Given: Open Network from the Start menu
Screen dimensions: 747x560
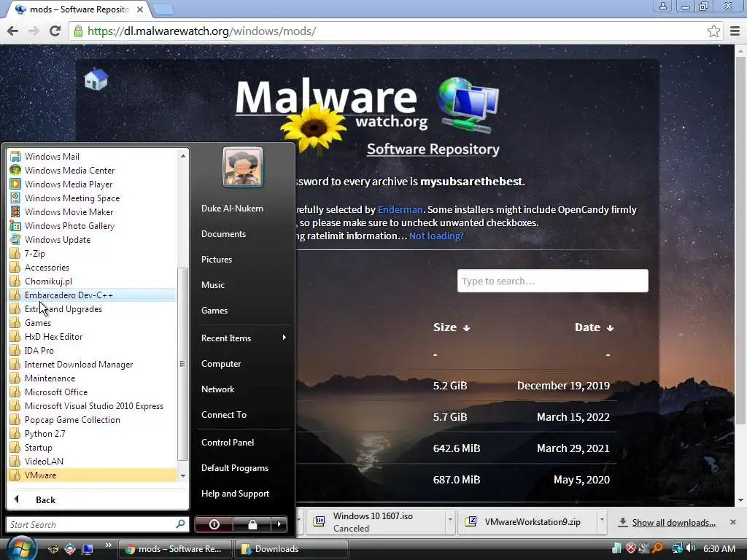Looking at the screenshot, I should pyautogui.click(x=217, y=389).
